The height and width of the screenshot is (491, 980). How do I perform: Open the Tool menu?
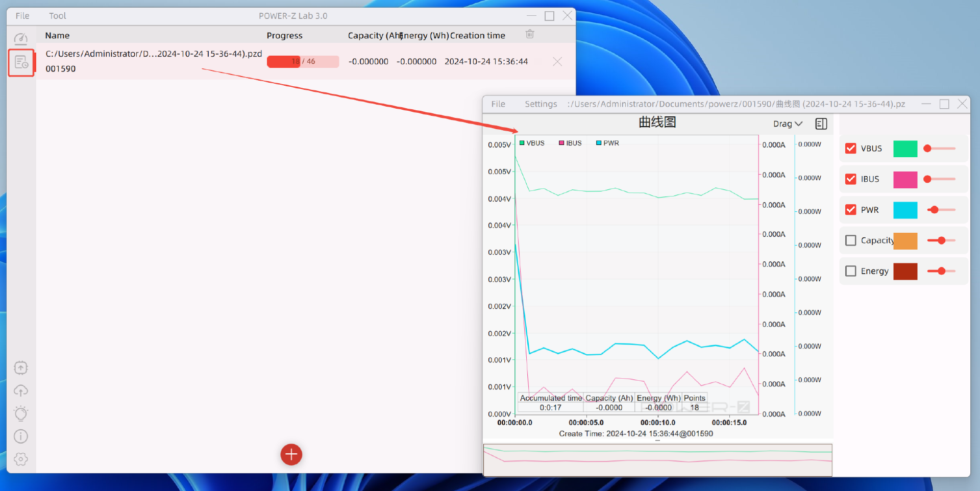(x=57, y=16)
